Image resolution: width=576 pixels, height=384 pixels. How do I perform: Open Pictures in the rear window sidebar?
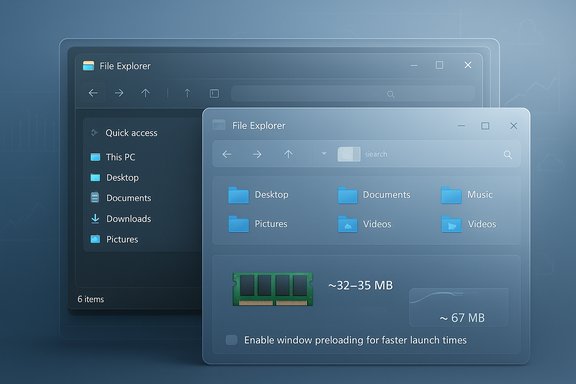[x=122, y=240]
